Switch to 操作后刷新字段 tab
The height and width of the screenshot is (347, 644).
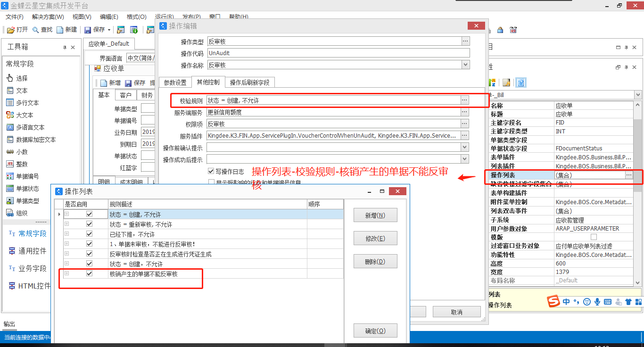pos(250,83)
